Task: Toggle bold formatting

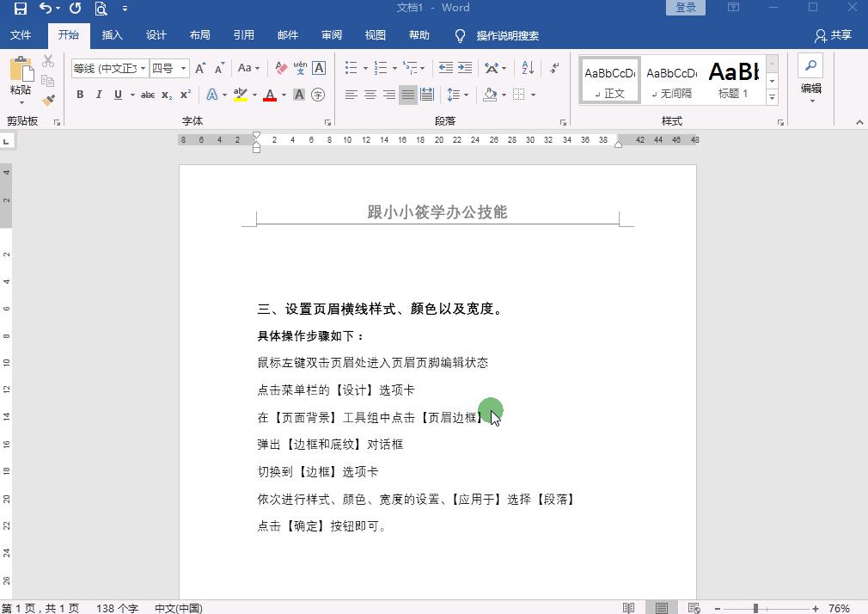Action: point(80,95)
